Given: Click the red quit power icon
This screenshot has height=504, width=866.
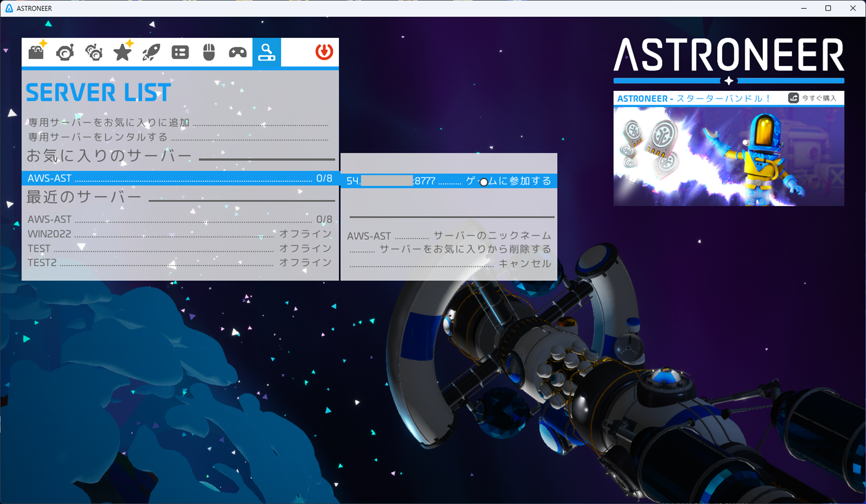Looking at the screenshot, I should pyautogui.click(x=324, y=52).
